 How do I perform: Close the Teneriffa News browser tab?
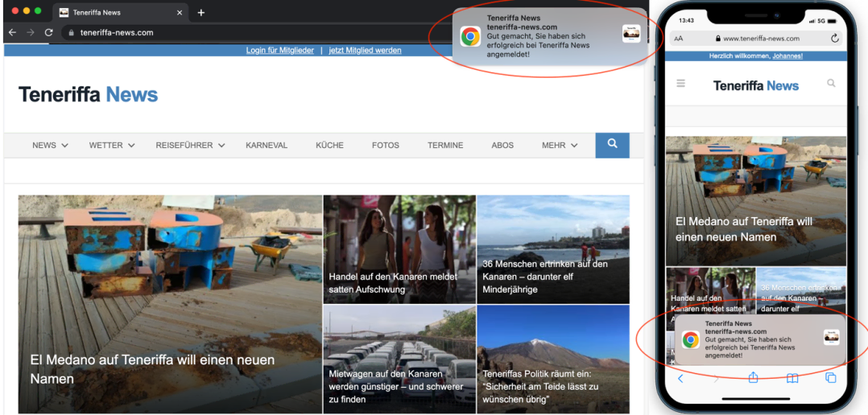[179, 12]
